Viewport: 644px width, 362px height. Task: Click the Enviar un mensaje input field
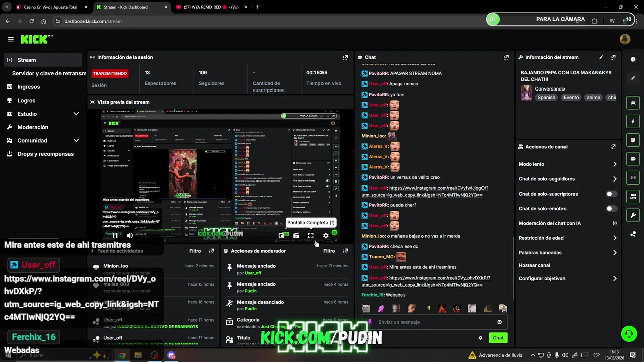[435, 322]
